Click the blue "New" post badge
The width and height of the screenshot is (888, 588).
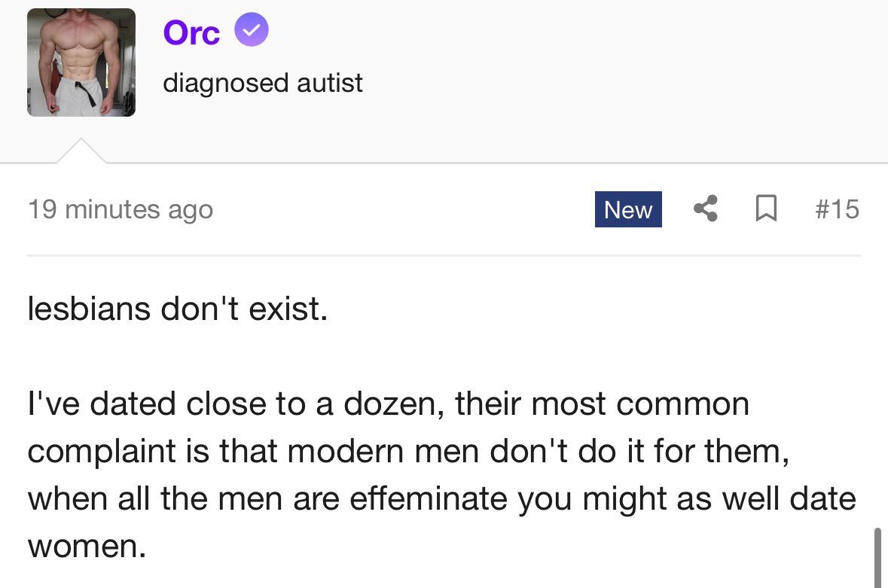628,209
